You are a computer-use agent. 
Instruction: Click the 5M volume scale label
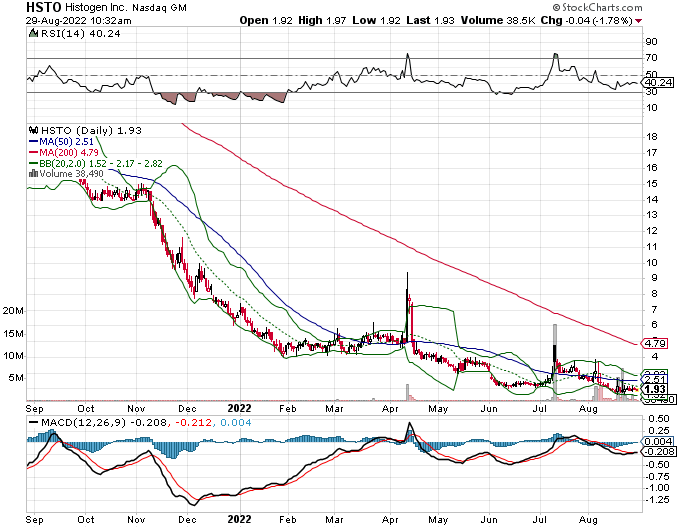point(16,378)
